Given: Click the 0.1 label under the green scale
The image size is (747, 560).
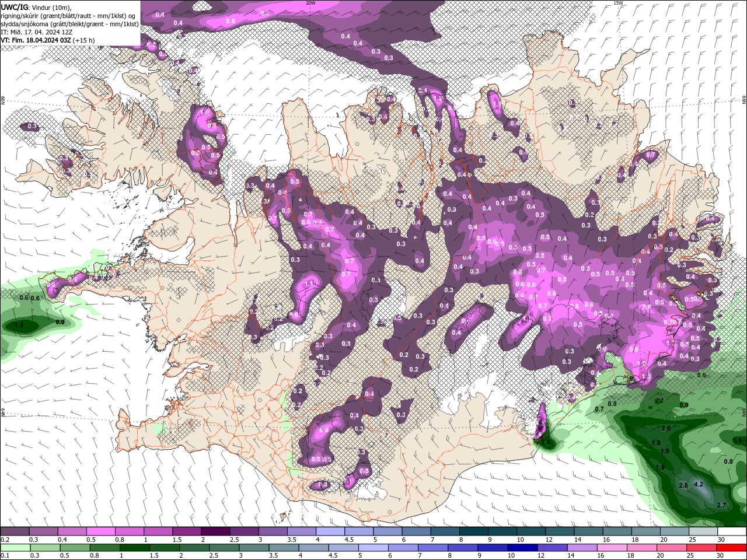Looking at the screenshot, I should [5, 555].
